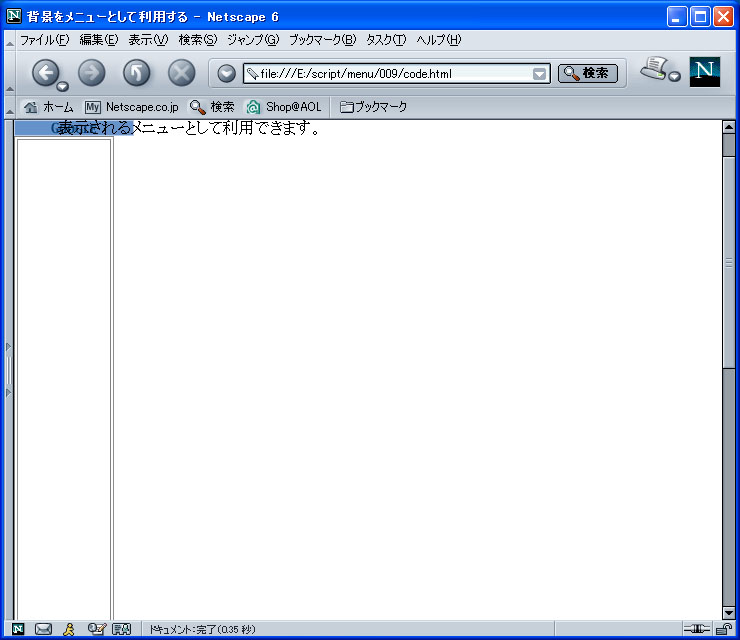Stop loading with the X button
740x640 pixels.
tap(182, 73)
